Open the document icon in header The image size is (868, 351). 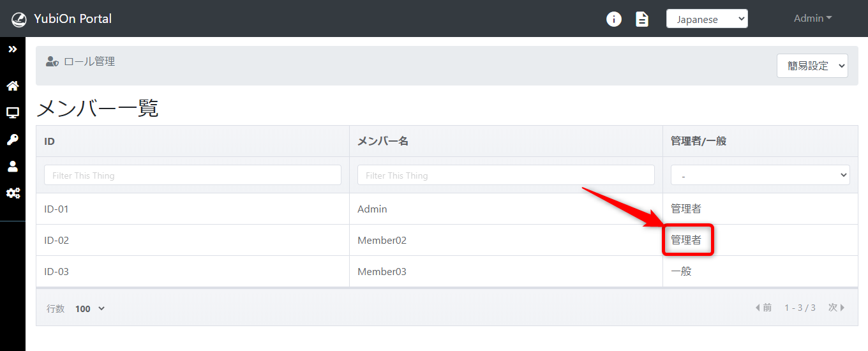click(x=641, y=19)
